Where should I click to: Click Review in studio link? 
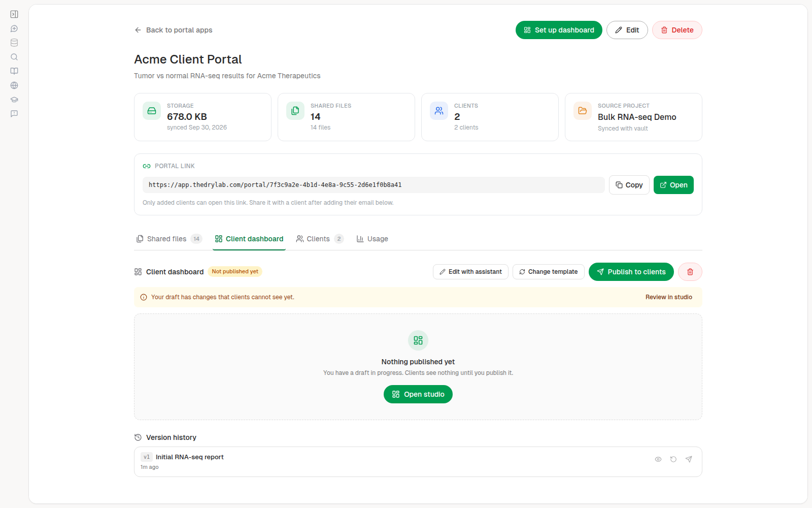tap(669, 297)
